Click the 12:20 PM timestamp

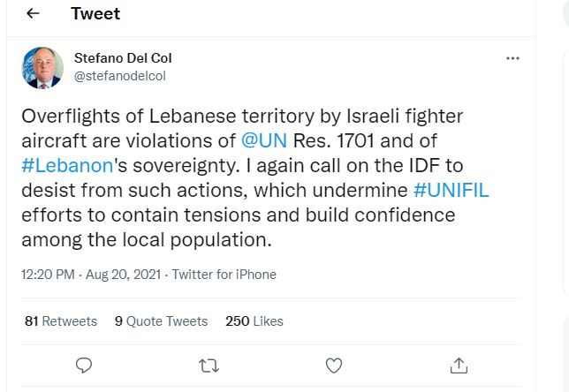pos(47,275)
